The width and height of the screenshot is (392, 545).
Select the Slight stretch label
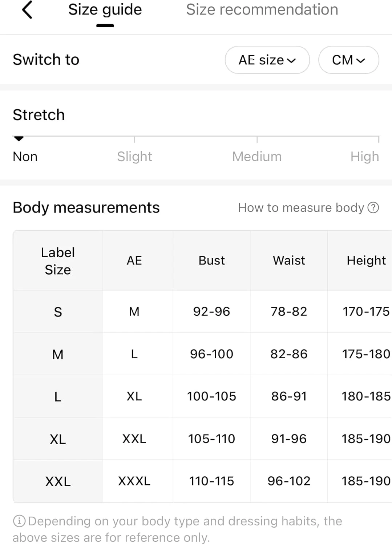click(134, 157)
